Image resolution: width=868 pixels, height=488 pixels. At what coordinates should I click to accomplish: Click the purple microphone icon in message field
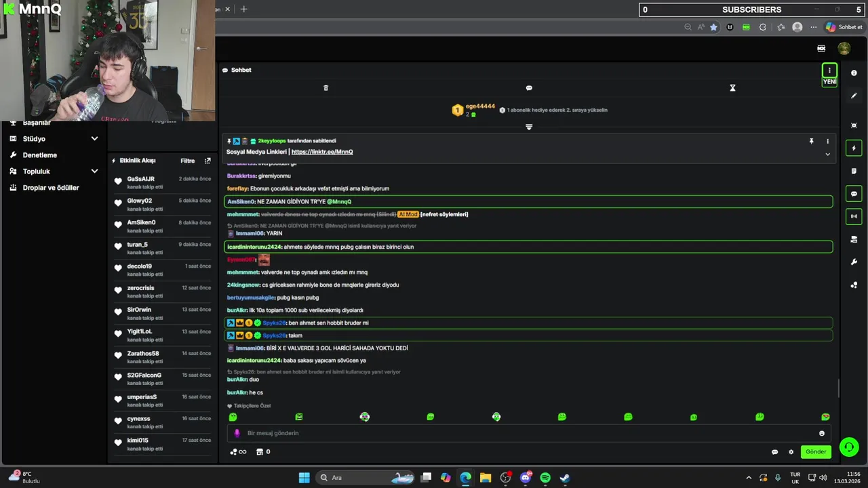click(x=237, y=433)
